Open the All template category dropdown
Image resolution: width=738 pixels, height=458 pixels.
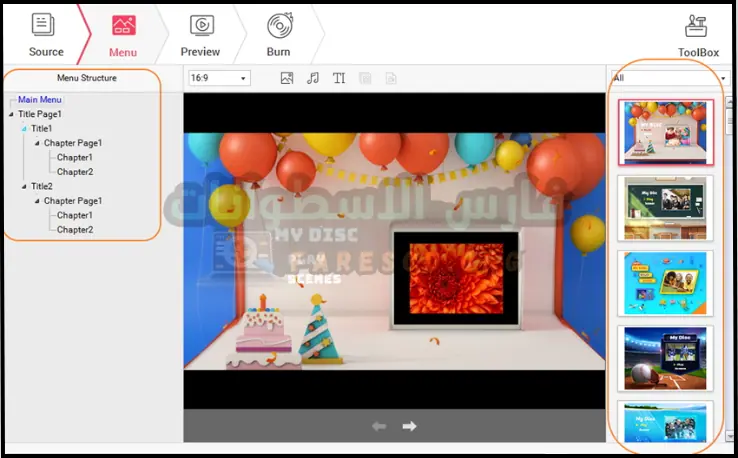pyautogui.click(x=668, y=78)
